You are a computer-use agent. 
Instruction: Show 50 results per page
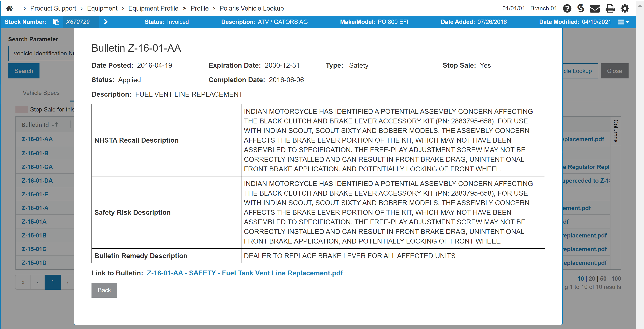[x=603, y=279]
